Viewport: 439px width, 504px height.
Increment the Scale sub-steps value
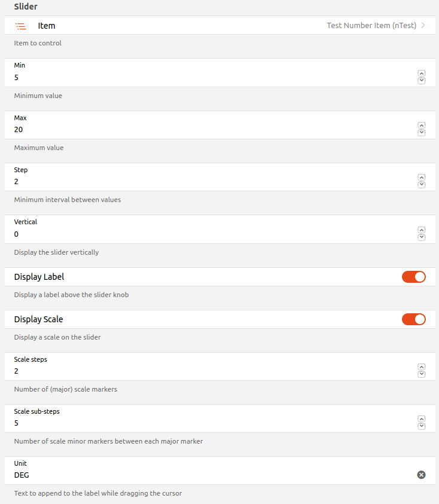tap(422, 419)
